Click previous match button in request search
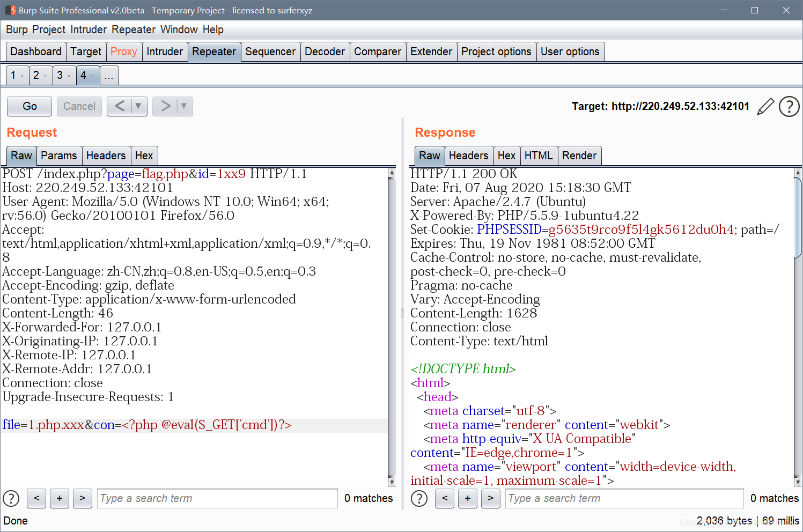The width and height of the screenshot is (803, 532). coord(36,498)
